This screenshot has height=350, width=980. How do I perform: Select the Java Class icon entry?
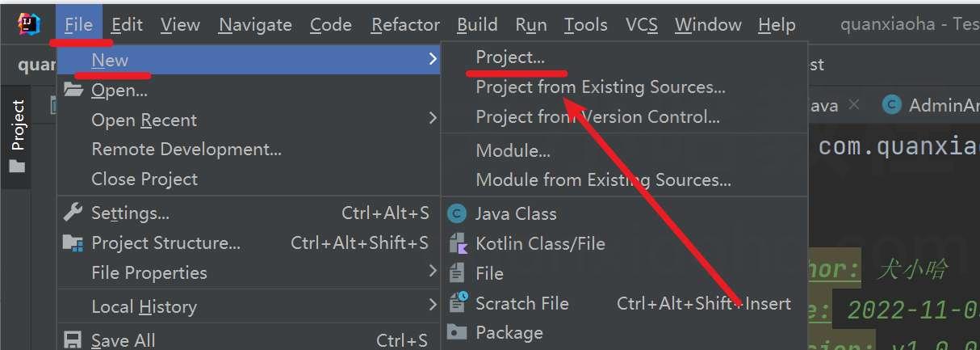point(458,213)
